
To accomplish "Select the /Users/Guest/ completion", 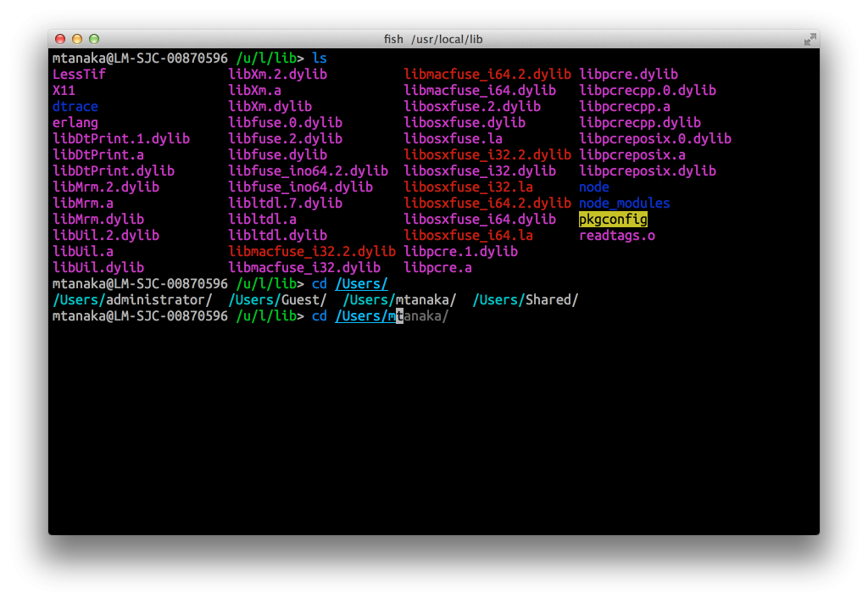I will point(278,299).
